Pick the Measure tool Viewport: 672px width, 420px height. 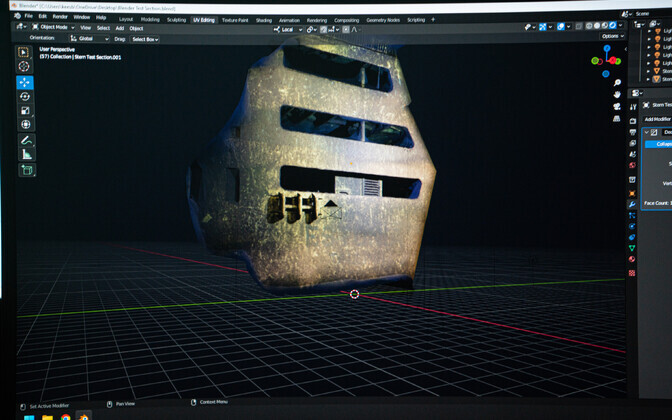[x=26, y=155]
